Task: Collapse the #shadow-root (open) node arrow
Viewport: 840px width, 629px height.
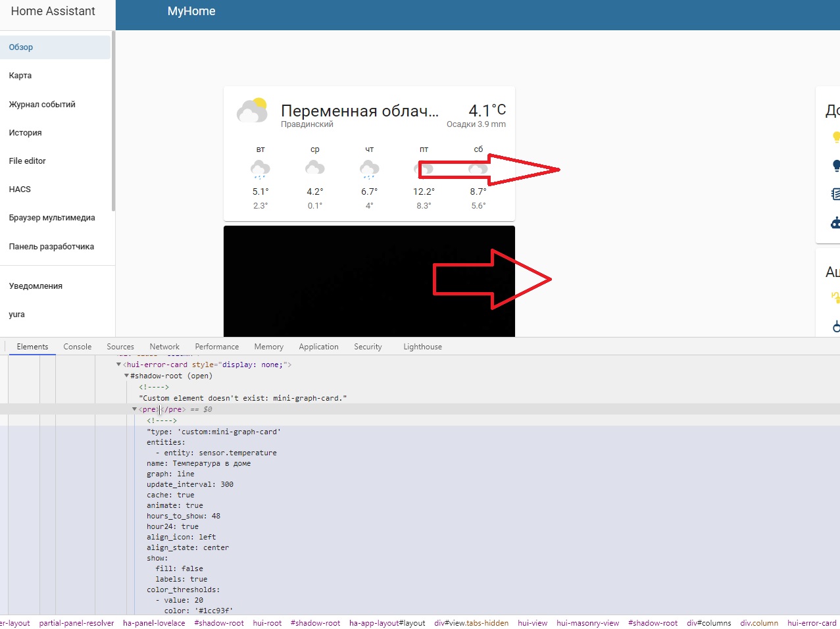Action: tap(127, 376)
